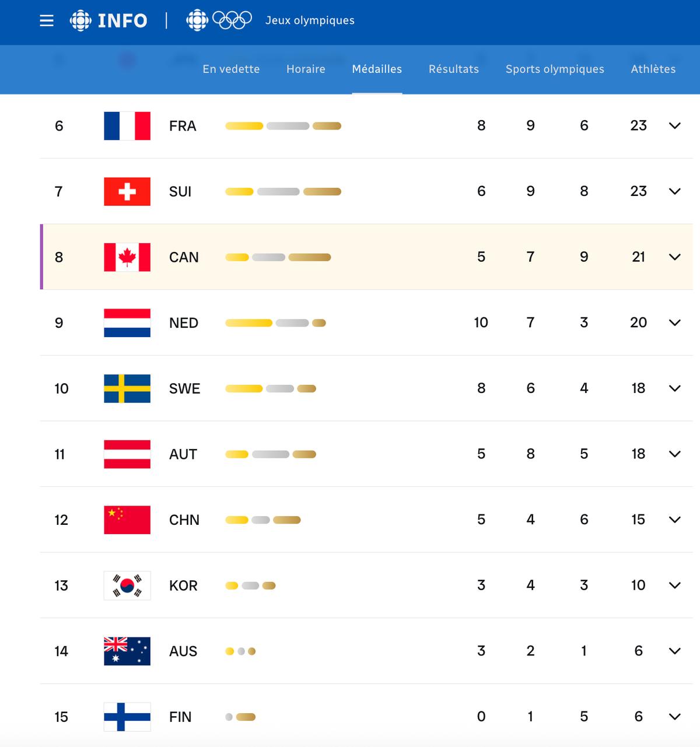Screen dimensions: 700x747
Task: Click the Jeux olympiques link
Action: pyautogui.click(x=310, y=20)
